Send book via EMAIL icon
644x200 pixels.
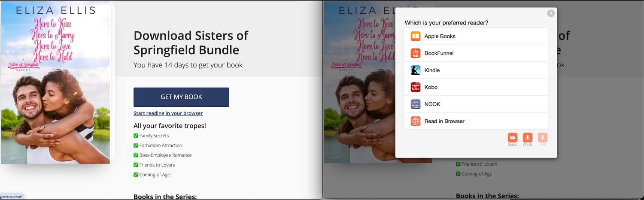point(513,138)
